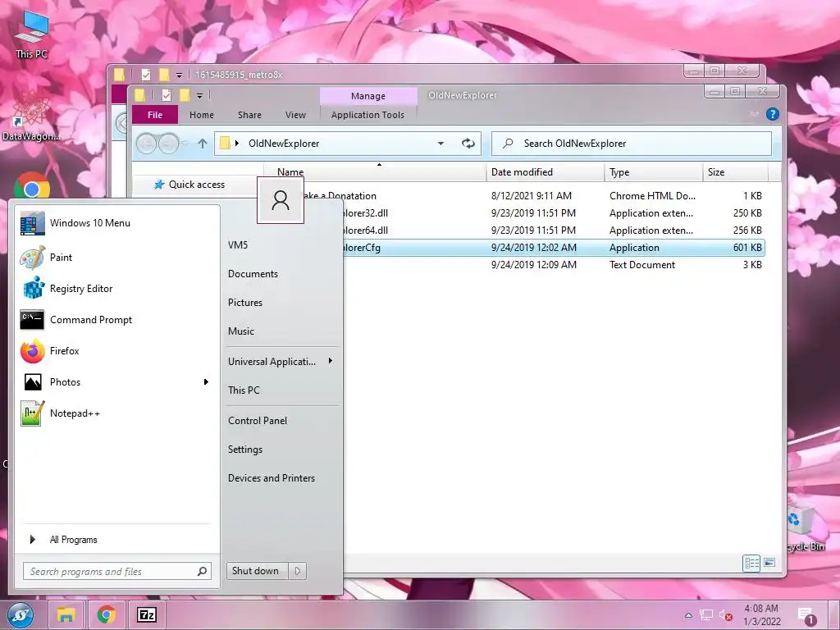Switch to large thumbnails view layout
This screenshot has width=840, height=630.
[769, 563]
